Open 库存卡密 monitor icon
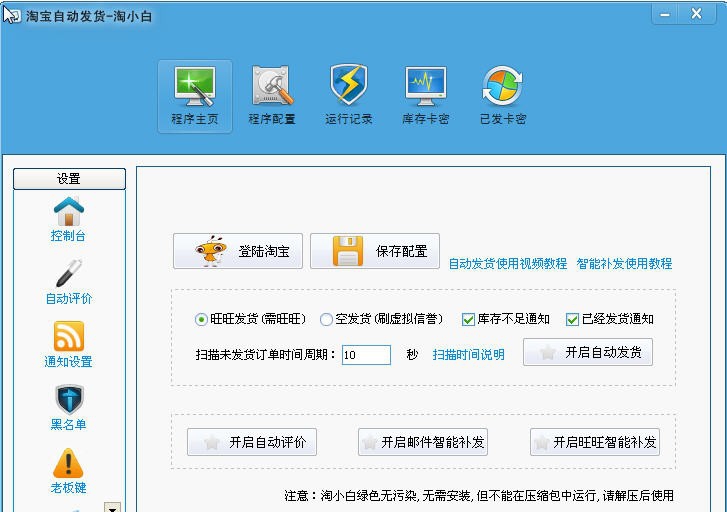 [426, 86]
